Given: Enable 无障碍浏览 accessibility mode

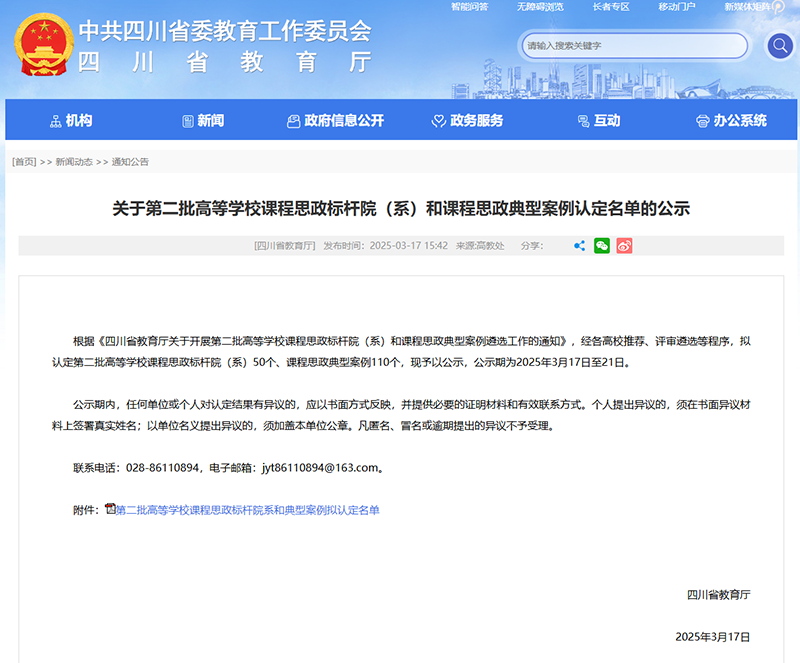Looking at the screenshot, I should point(540,7).
